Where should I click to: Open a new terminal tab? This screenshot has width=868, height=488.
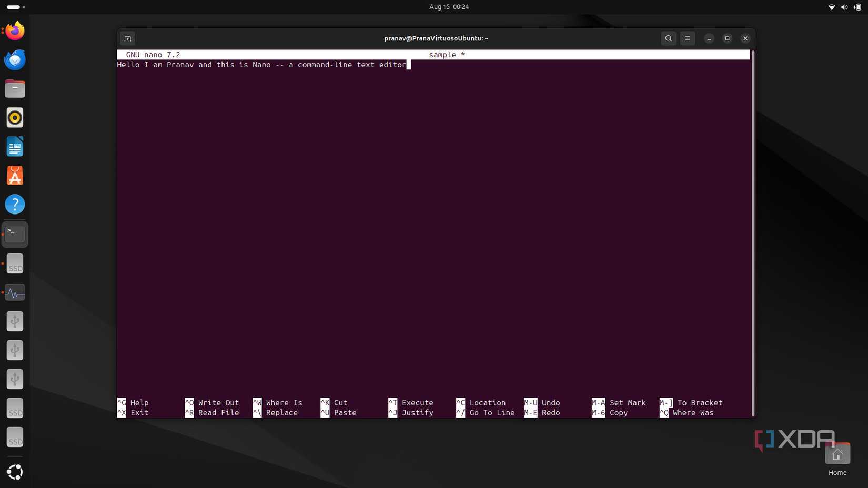(x=127, y=38)
